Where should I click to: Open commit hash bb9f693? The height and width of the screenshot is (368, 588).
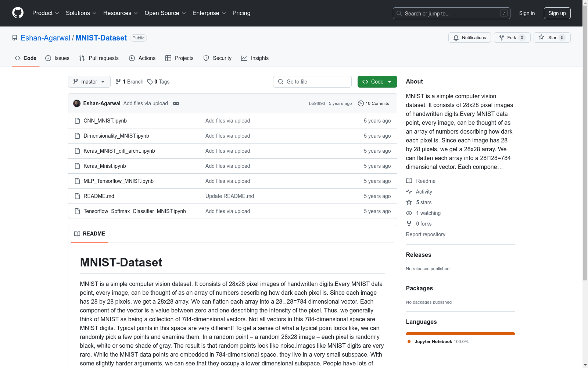[317, 103]
